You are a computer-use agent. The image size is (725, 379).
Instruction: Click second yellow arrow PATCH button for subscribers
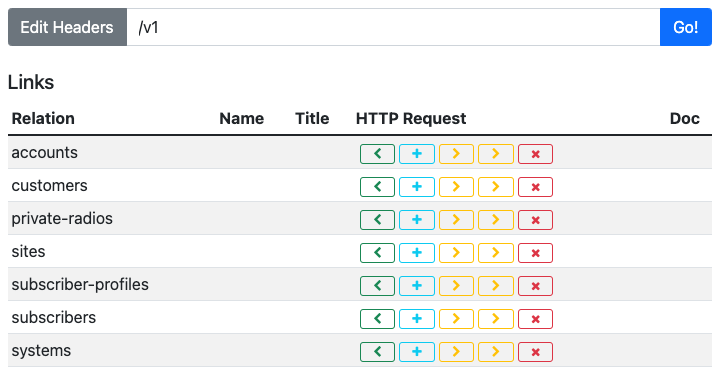[496, 319]
